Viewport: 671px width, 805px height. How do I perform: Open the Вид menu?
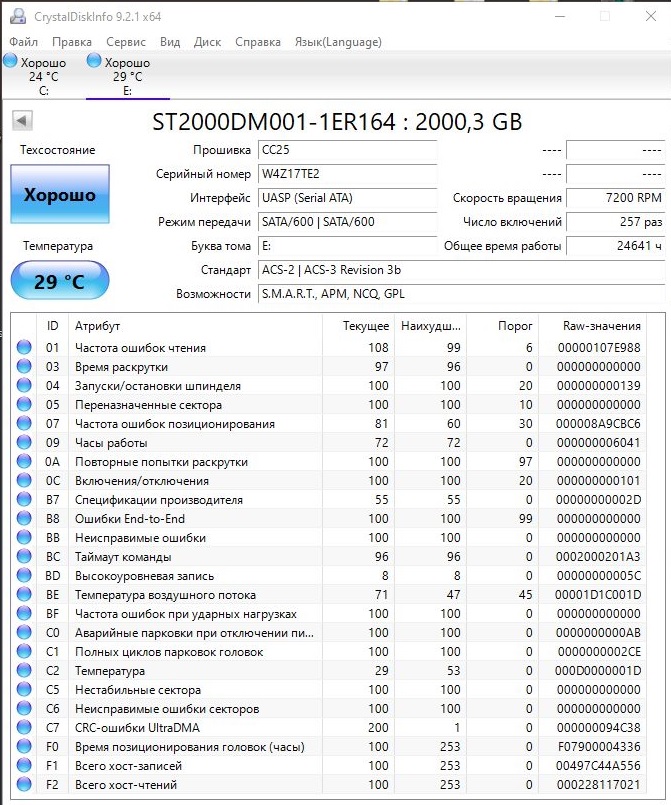click(x=170, y=42)
